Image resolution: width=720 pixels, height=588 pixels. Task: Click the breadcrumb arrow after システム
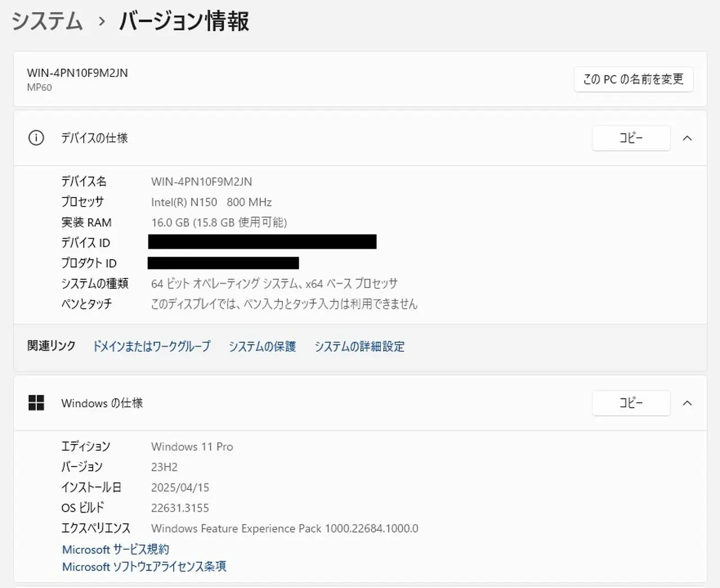point(102,22)
